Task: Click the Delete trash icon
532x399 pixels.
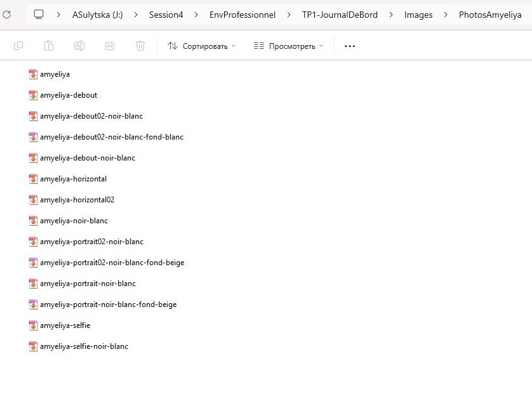Action: click(140, 46)
